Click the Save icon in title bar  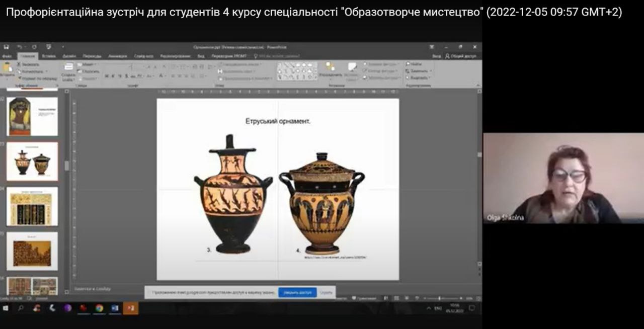pyautogui.click(x=7, y=47)
